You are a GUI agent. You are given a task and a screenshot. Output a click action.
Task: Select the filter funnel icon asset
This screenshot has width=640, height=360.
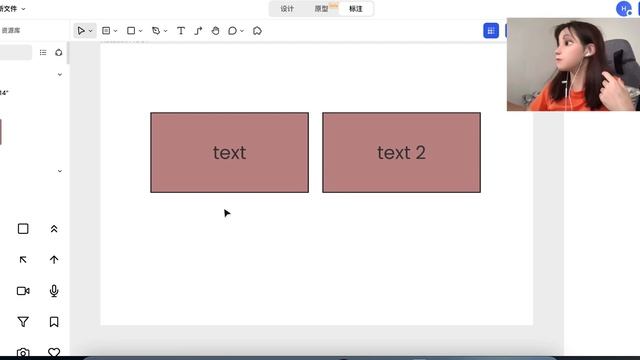pos(23,322)
